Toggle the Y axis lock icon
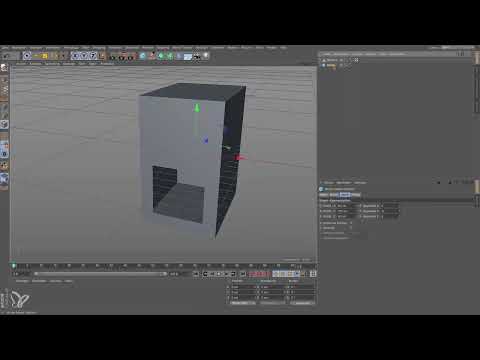 85,56
